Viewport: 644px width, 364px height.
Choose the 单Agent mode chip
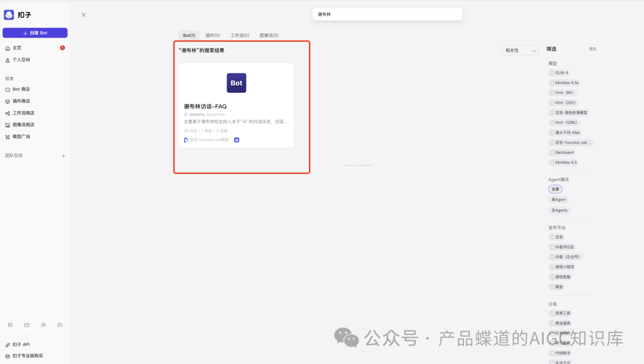[559, 200]
